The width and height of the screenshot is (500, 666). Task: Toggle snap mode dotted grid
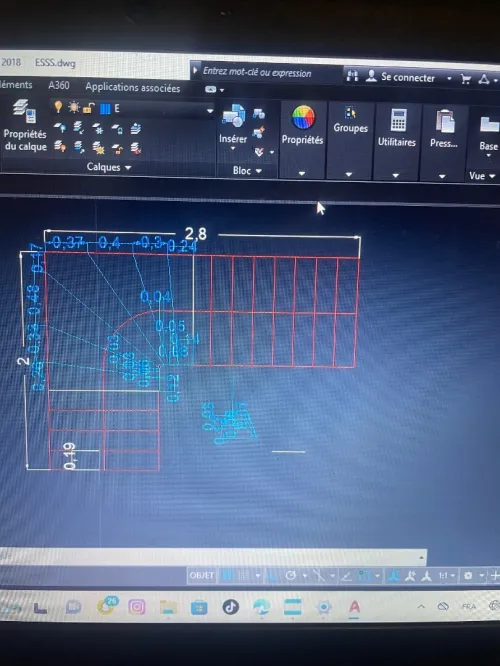click(243, 576)
